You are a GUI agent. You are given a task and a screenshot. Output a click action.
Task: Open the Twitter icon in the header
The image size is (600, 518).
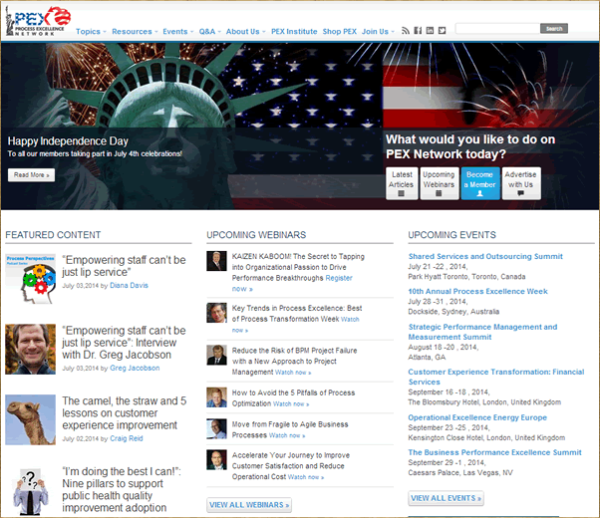point(442,31)
